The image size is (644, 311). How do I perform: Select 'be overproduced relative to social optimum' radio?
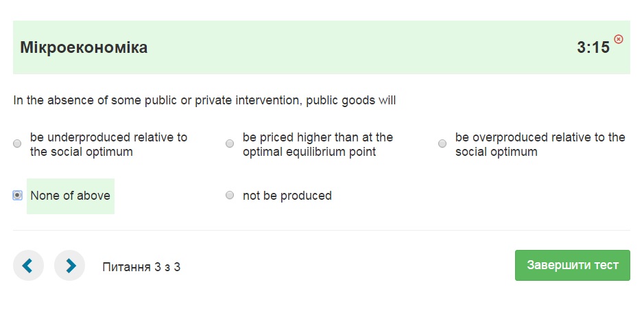pyautogui.click(x=442, y=143)
